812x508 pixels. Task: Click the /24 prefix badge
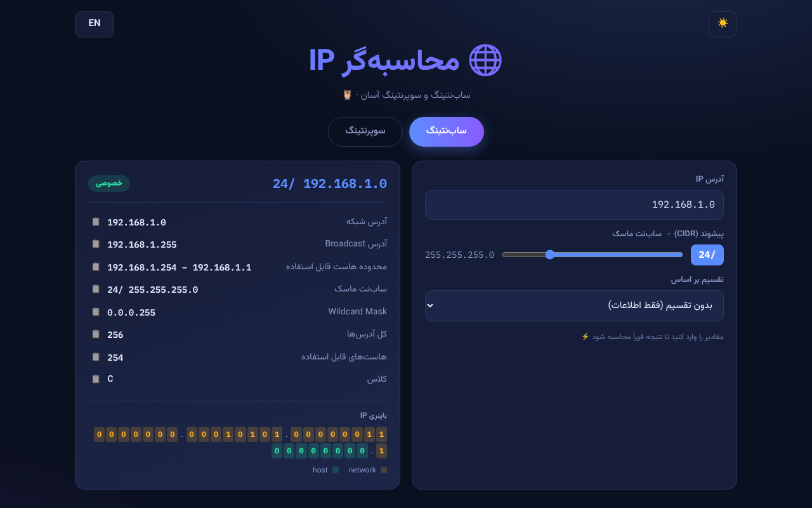tap(707, 255)
